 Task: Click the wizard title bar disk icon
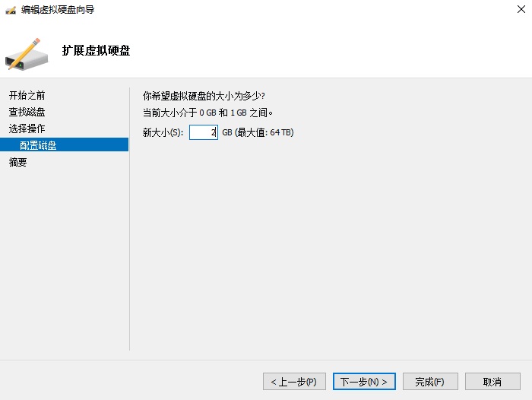(11, 10)
